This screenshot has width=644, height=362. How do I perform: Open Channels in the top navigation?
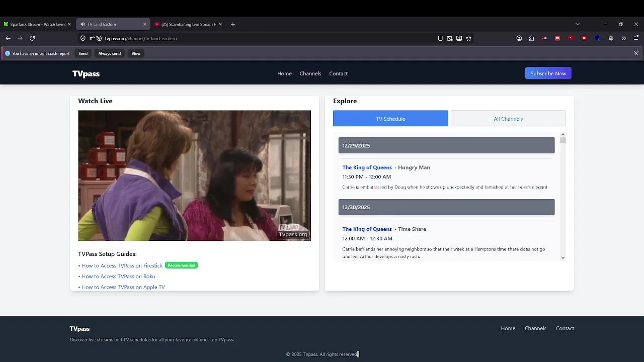310,73
